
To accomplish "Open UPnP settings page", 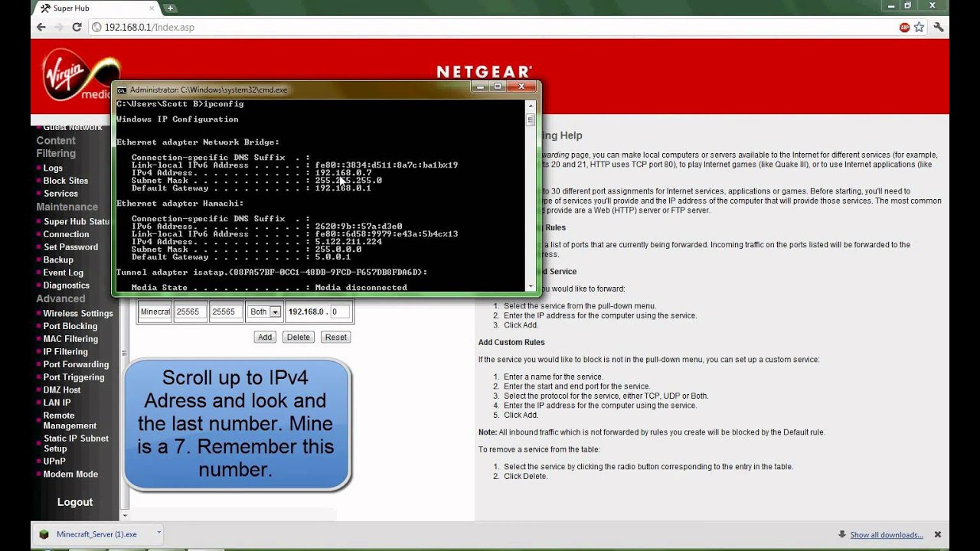I will click(54, 461).
